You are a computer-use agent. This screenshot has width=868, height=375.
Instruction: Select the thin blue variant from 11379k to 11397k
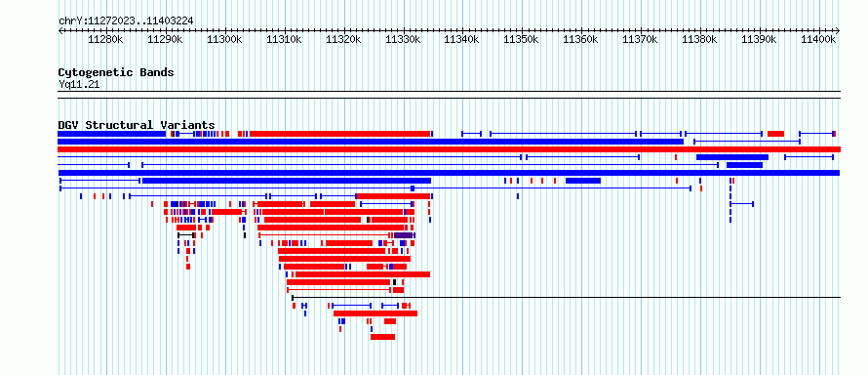tap(747, 142)
